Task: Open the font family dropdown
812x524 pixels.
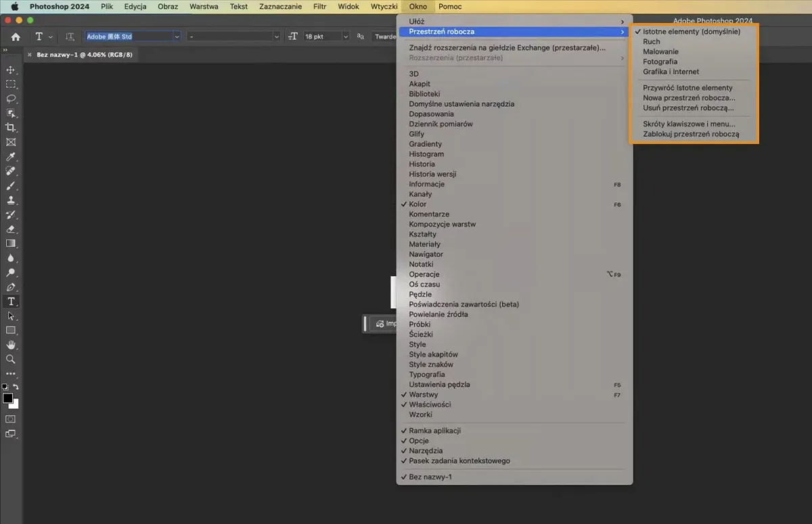Action: (x=132, y=36)
